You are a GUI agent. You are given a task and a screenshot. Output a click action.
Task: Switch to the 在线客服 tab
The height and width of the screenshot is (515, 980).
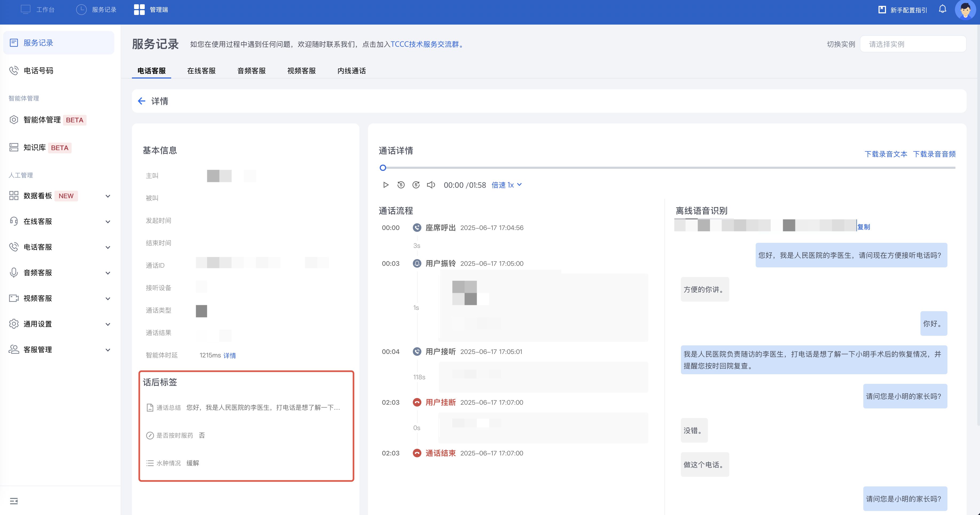(x=201, y=71)
